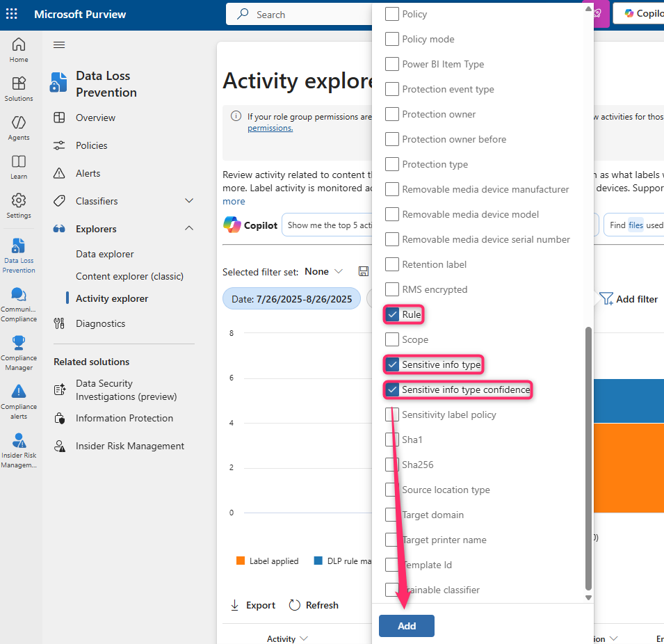Expand the Classifiers navigation section
The height and width of the screenshot is (644, 664).
[188, 201]
